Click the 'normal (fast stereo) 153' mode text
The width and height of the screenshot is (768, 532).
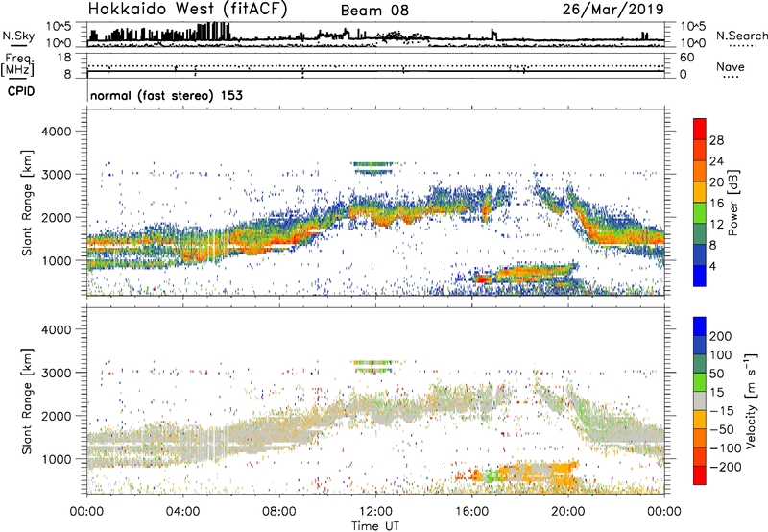coord(166,96)
